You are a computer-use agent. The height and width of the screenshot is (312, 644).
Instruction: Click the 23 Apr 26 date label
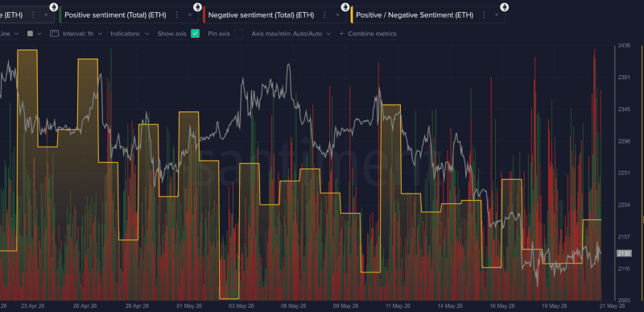pos(32,306)
